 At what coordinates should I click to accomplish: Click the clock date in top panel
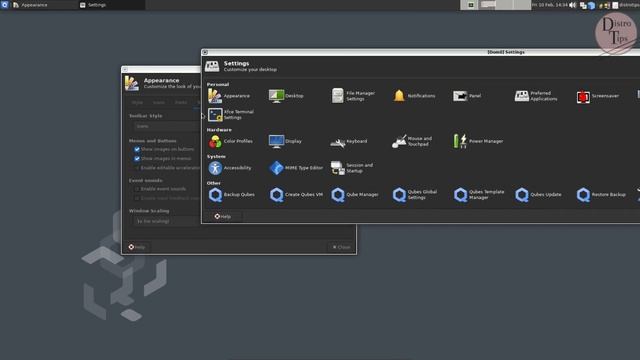(550, 5)
